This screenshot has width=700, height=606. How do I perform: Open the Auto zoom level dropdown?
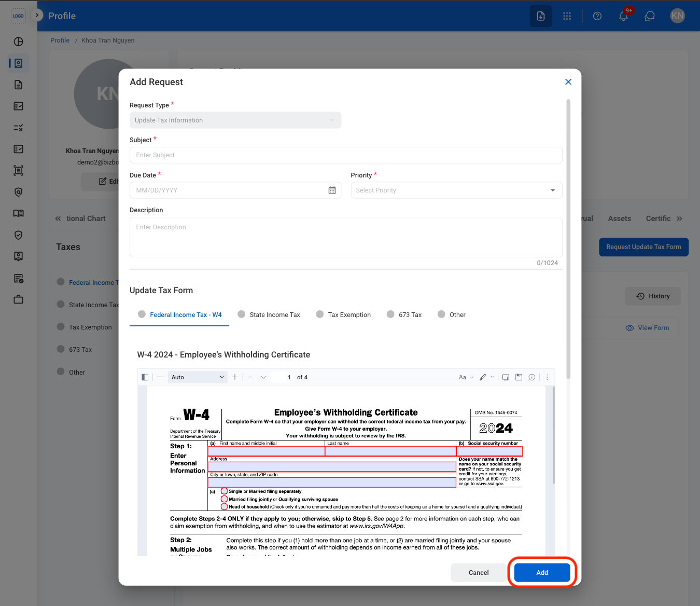coord(198,377)
